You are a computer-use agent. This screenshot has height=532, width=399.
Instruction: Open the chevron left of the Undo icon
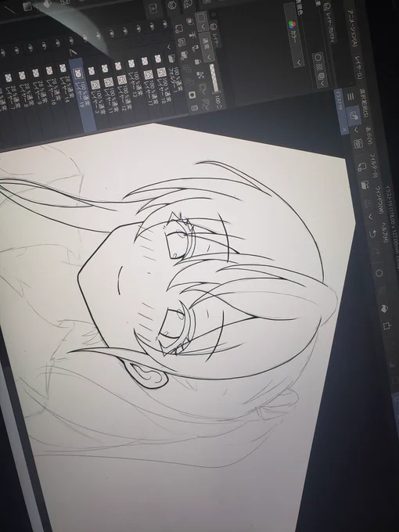[370, 216]
